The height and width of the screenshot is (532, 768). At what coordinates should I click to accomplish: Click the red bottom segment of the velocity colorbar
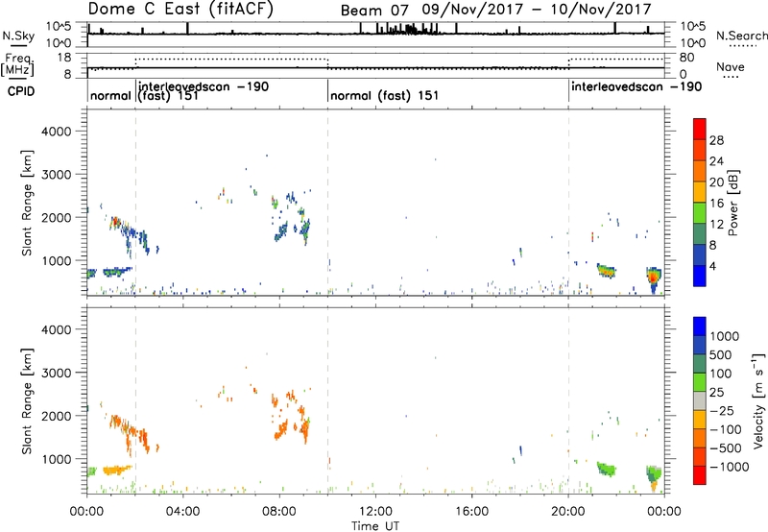coord(700,475)
